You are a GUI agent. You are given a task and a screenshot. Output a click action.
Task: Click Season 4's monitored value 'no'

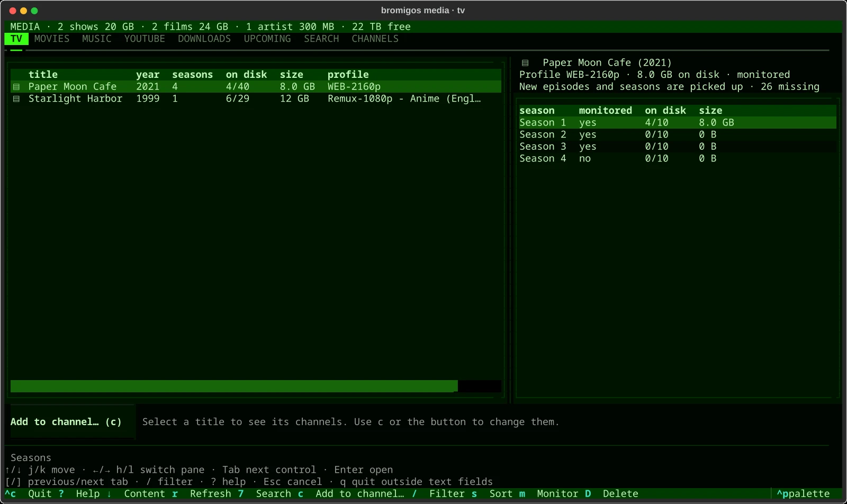tap(585, 159)
